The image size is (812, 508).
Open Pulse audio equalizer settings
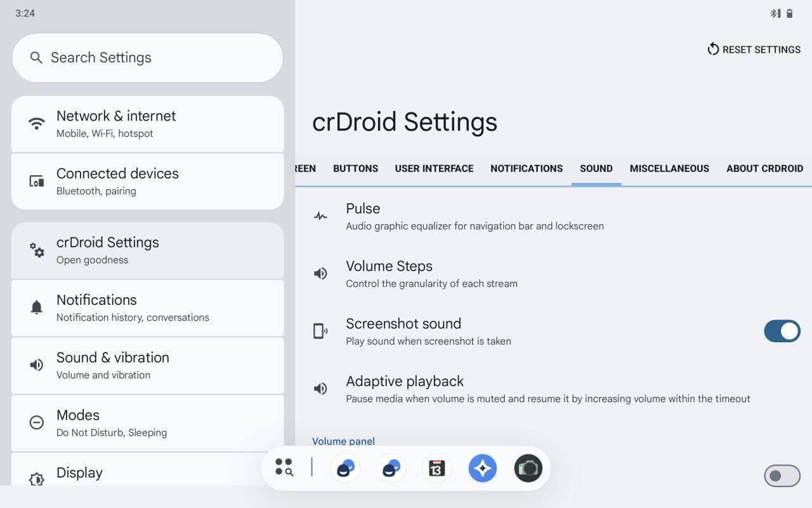coord(554,217)
